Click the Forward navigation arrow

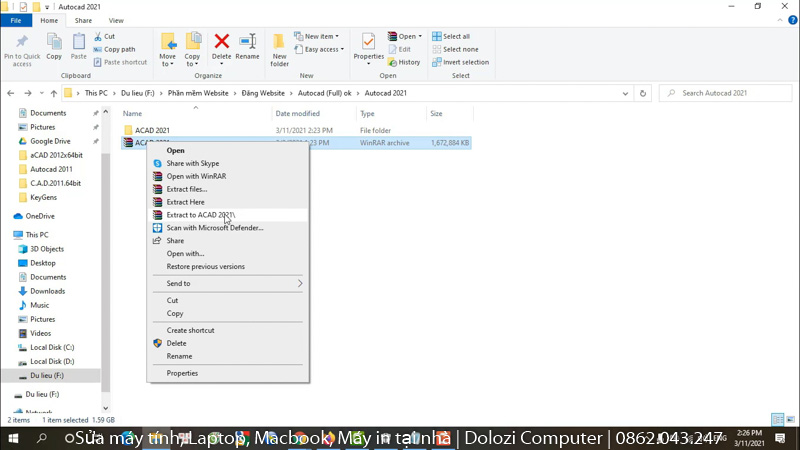[x=28, y=93]
